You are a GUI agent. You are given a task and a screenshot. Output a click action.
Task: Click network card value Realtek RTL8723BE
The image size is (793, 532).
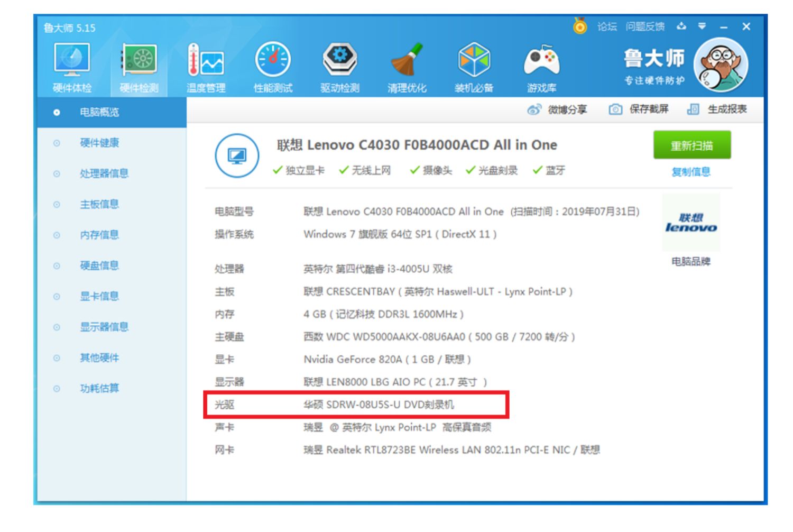click(452, 451)
